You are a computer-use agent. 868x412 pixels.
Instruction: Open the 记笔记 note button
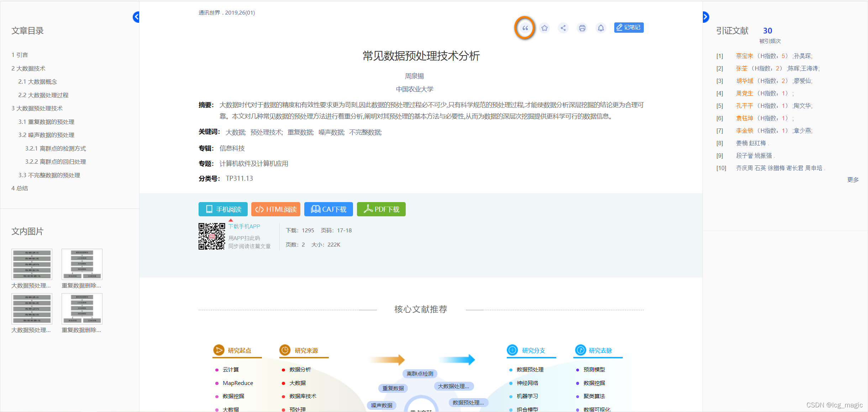coord(628,27)
